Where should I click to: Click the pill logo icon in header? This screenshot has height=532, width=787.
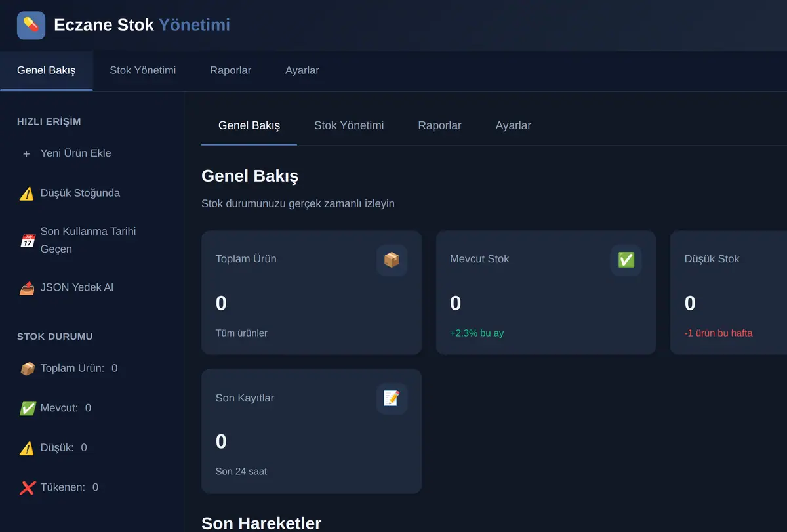tap(31, 25)
